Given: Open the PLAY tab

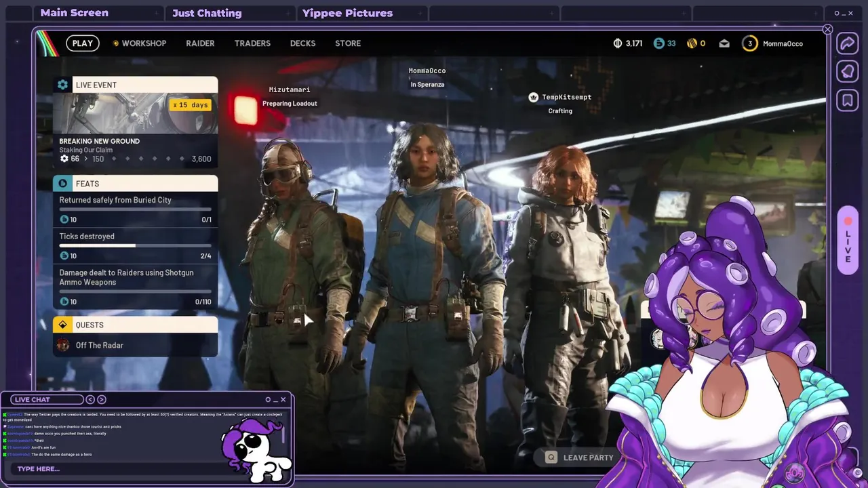Looking at the screenshot, I should coord(83,43).
